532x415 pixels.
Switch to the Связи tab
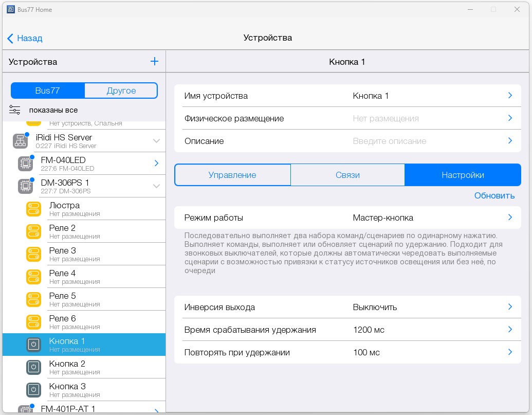click(x=347, y=175)
